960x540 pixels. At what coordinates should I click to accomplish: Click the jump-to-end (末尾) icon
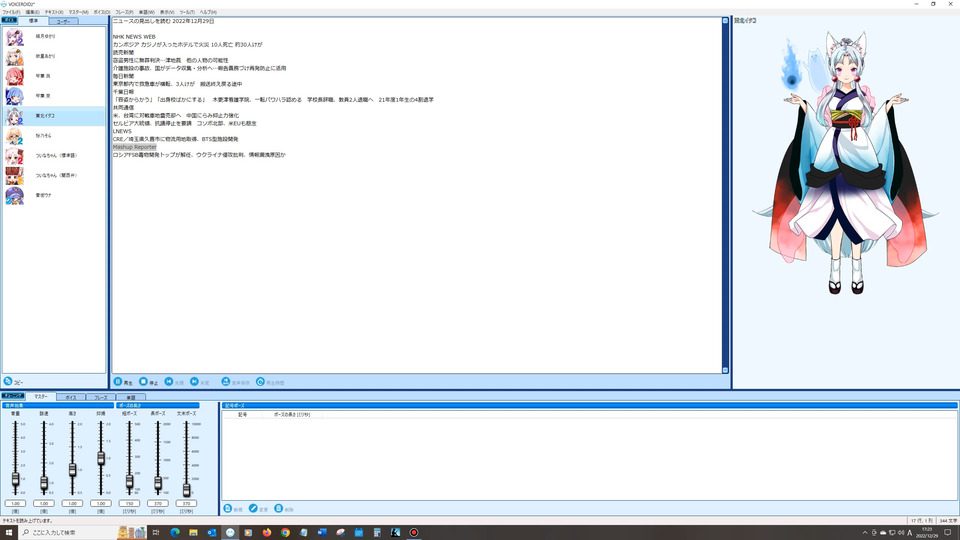194,381
